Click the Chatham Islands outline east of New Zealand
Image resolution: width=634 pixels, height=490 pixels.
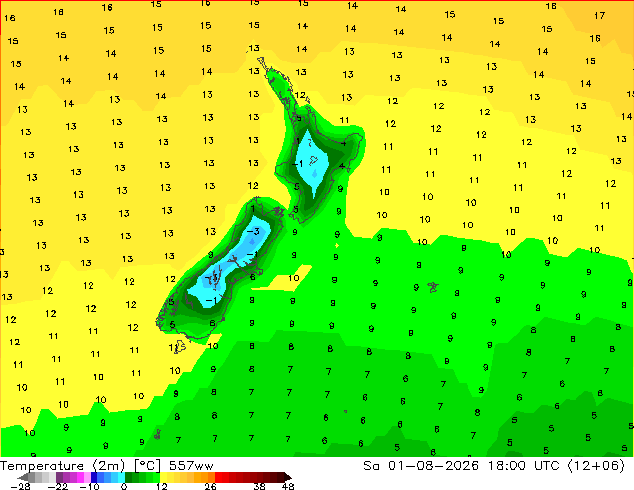[433, 287]
